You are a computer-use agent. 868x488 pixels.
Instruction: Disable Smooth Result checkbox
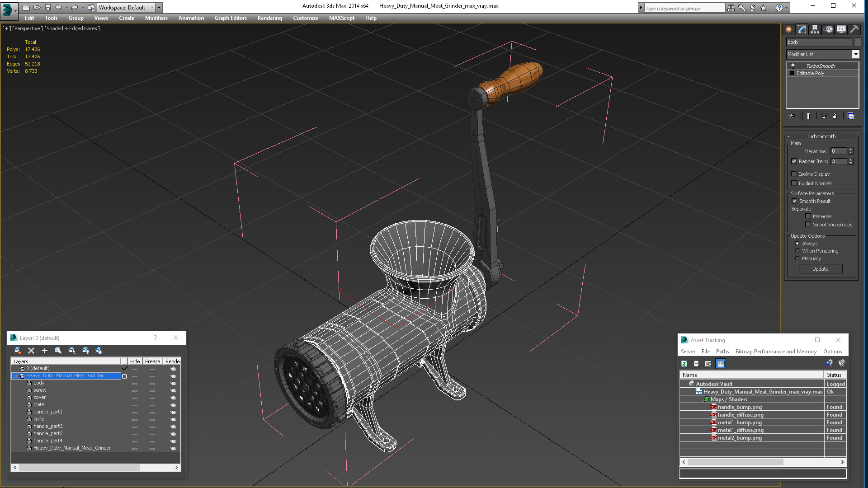click(x=794, y=201)
